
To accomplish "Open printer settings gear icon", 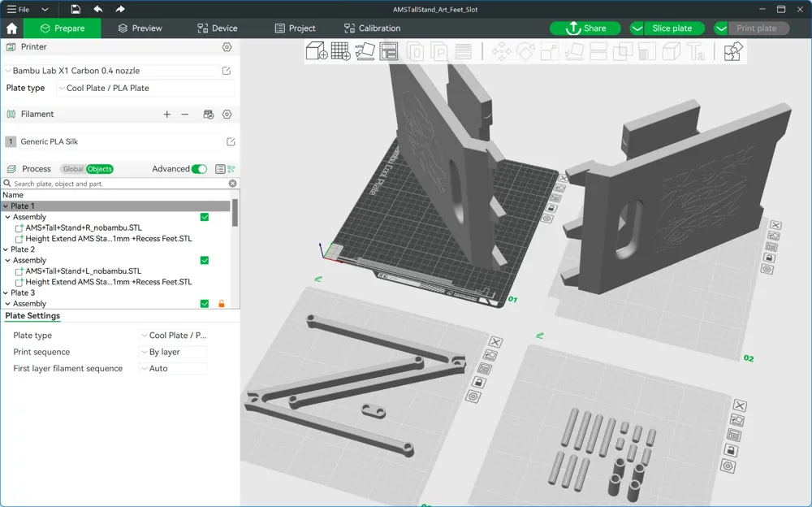I will coord(227,47).
